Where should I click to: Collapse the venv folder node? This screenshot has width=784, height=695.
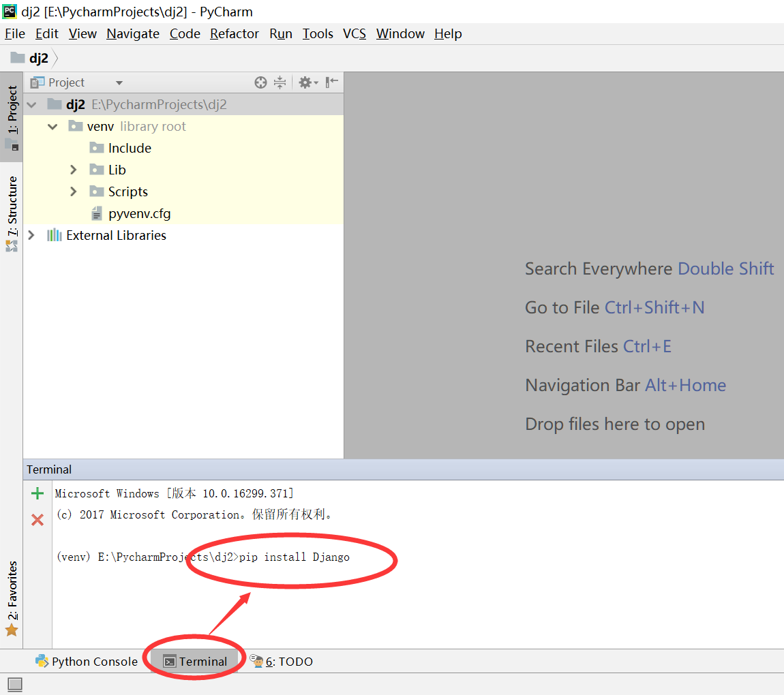tap(53, 127)
